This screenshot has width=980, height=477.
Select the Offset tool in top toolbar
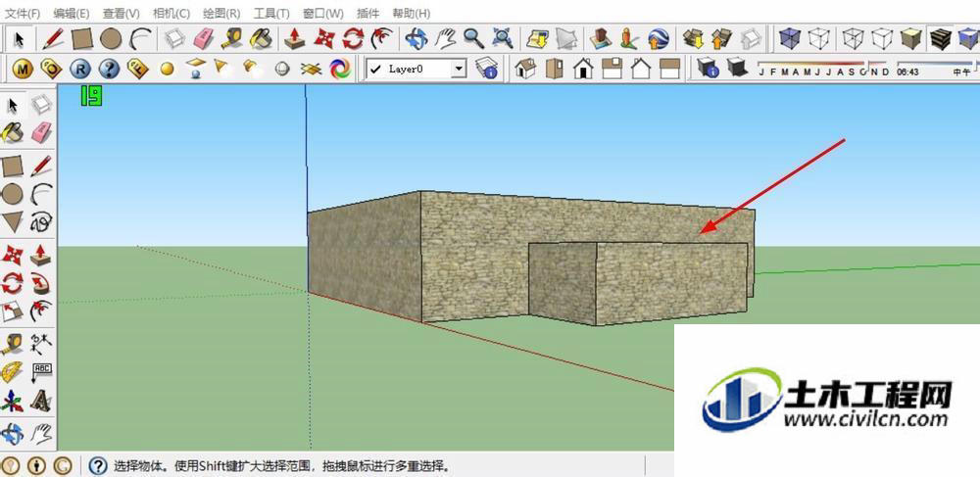(381, 39)
